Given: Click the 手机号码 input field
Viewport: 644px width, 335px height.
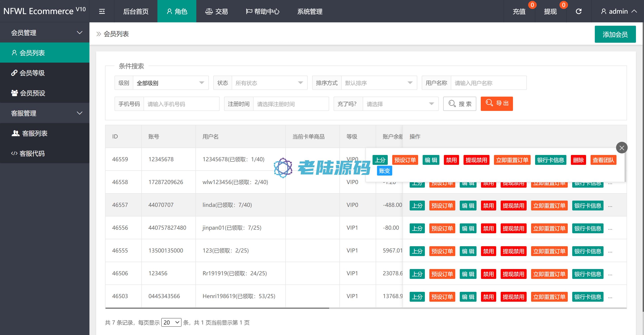Looking at the screenshot, I should point(181,104).
